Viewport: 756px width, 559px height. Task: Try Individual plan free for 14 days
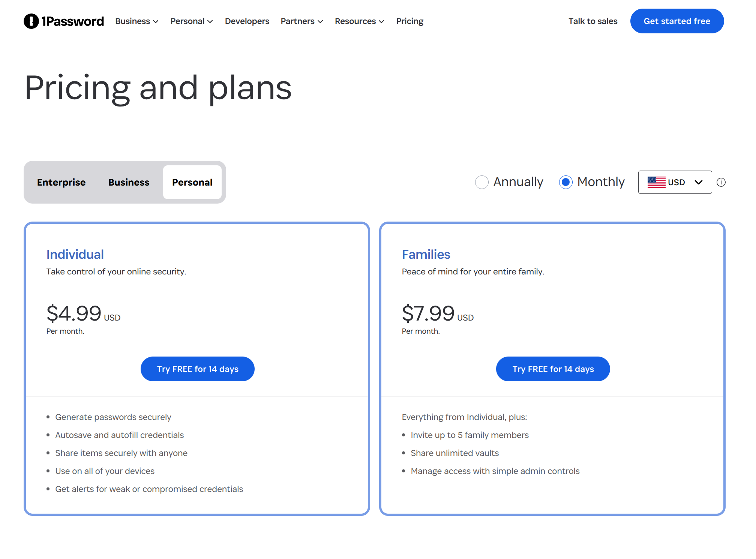tap(197, 369)
